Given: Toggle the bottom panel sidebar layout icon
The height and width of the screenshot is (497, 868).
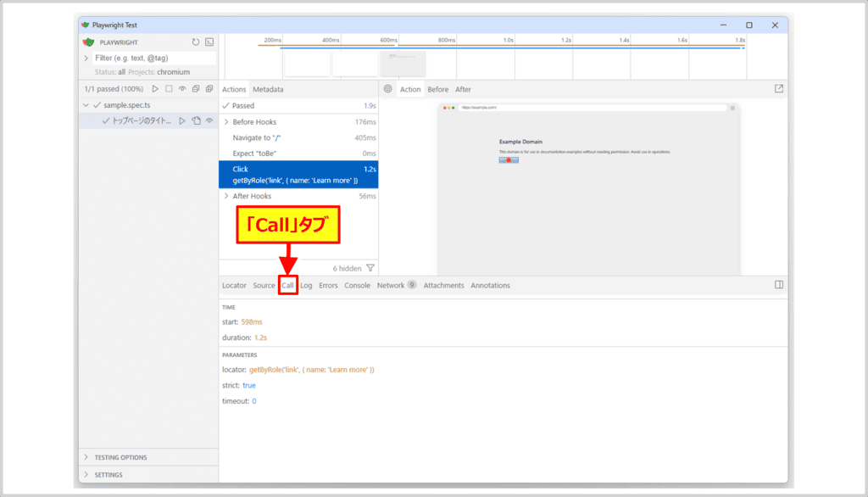Looking at the screenshot, I should tap(779, 285).
